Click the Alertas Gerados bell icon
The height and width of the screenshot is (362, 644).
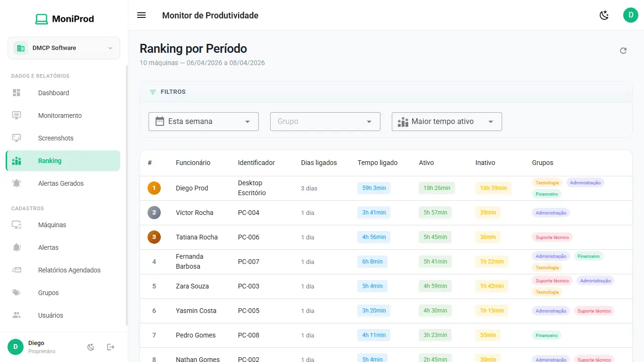pyautogui.click(x=16, y=183)
